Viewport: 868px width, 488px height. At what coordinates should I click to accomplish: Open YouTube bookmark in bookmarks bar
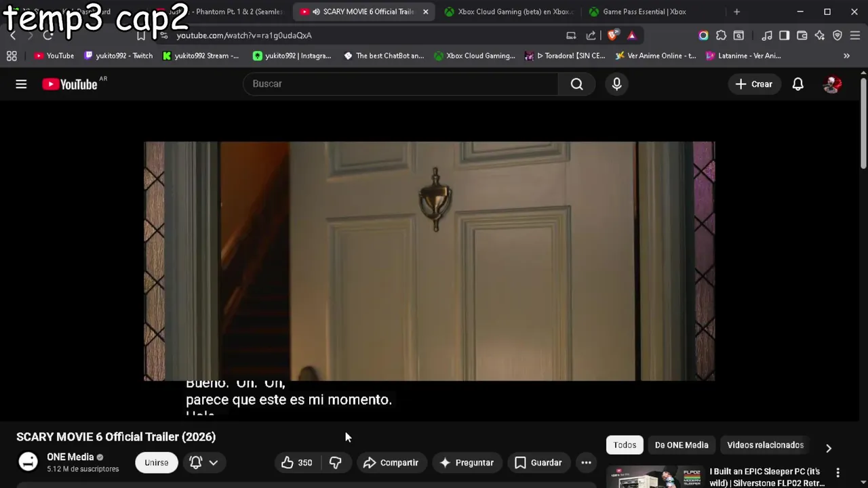click(x=54, y=56)
